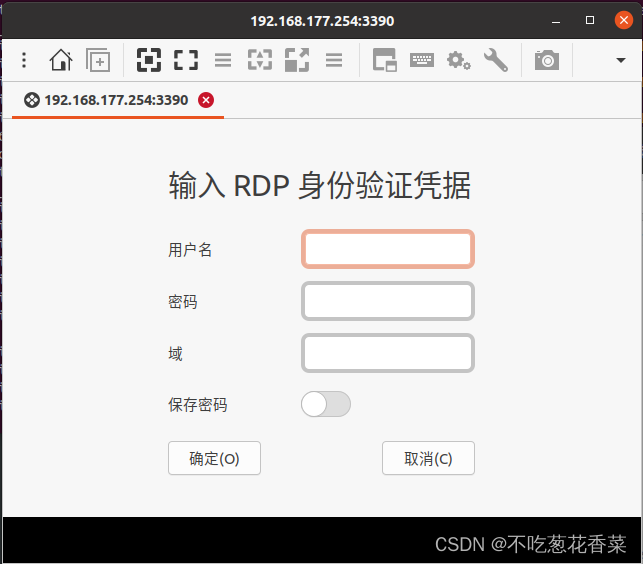Open tools wrench icon
643x564 pixels.
(x=495, y=60)
